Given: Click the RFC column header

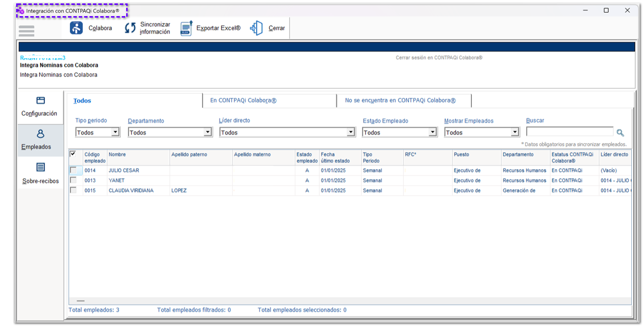Looking at the screenshot, I should [x=427, y=157].
